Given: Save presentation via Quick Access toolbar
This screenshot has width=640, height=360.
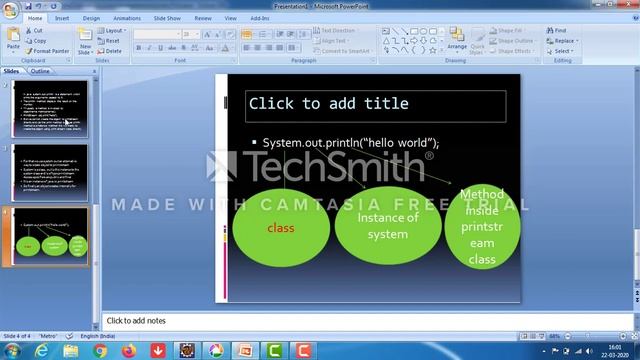Looking at the screenshot, I should click(x=28, y=6).
